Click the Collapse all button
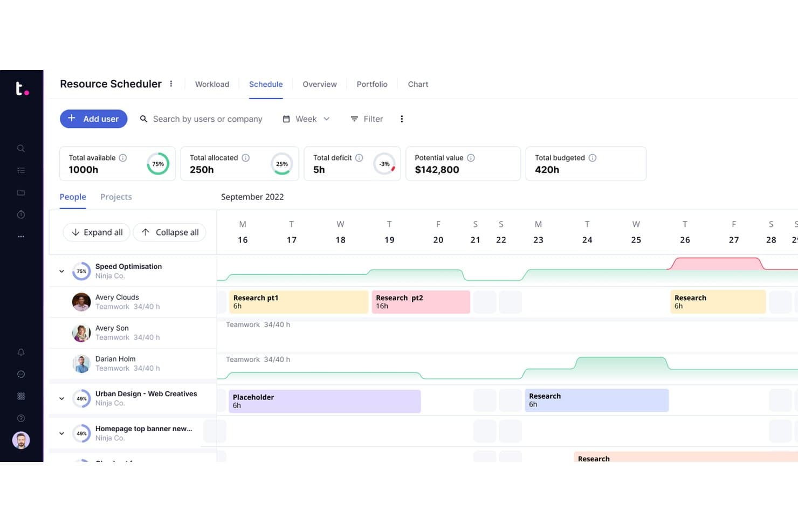This screenshot has height=532, width=798. (x=170, y=232)
